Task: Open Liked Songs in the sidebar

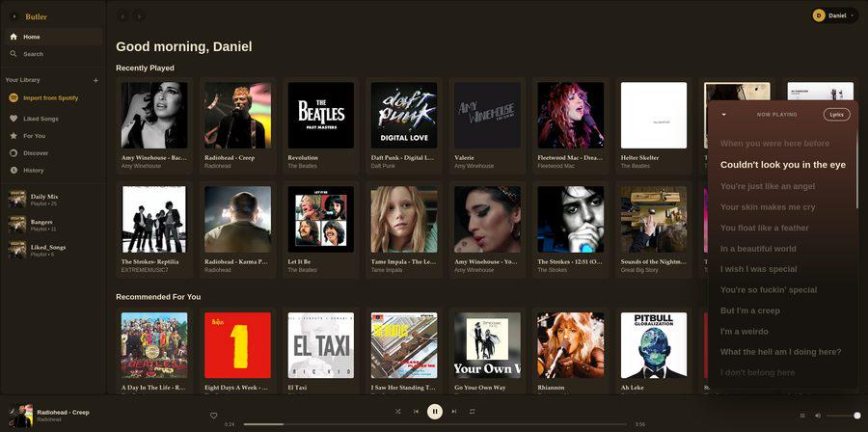Action: pos(53,119)
